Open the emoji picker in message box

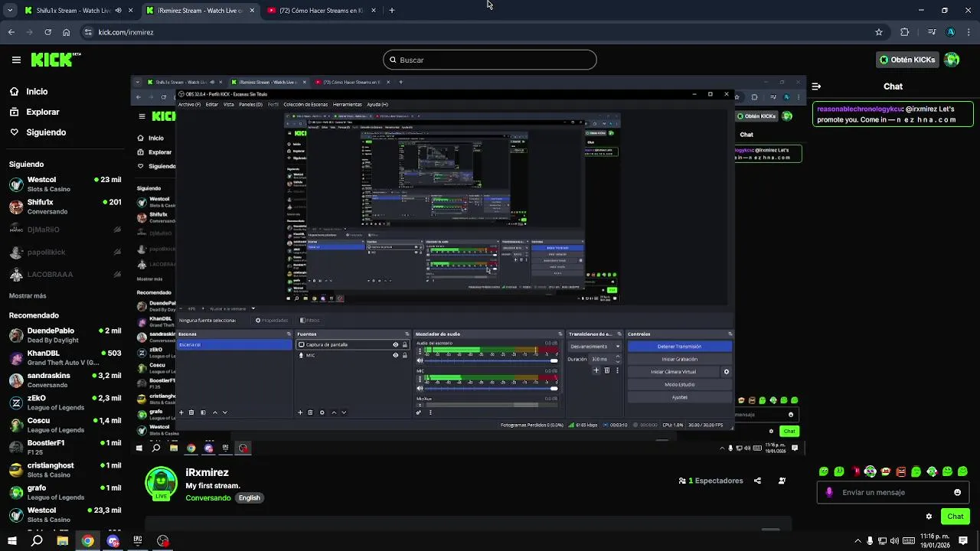957,492
